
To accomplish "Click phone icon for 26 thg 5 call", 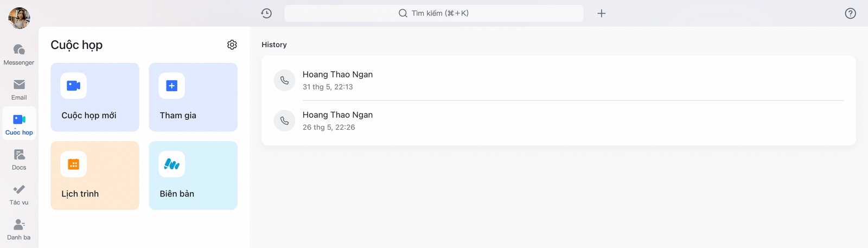I will (x=284, y=120).
